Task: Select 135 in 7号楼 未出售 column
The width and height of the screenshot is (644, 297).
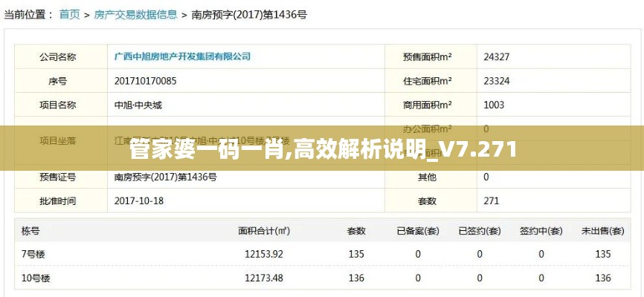Action: [603, 254]
